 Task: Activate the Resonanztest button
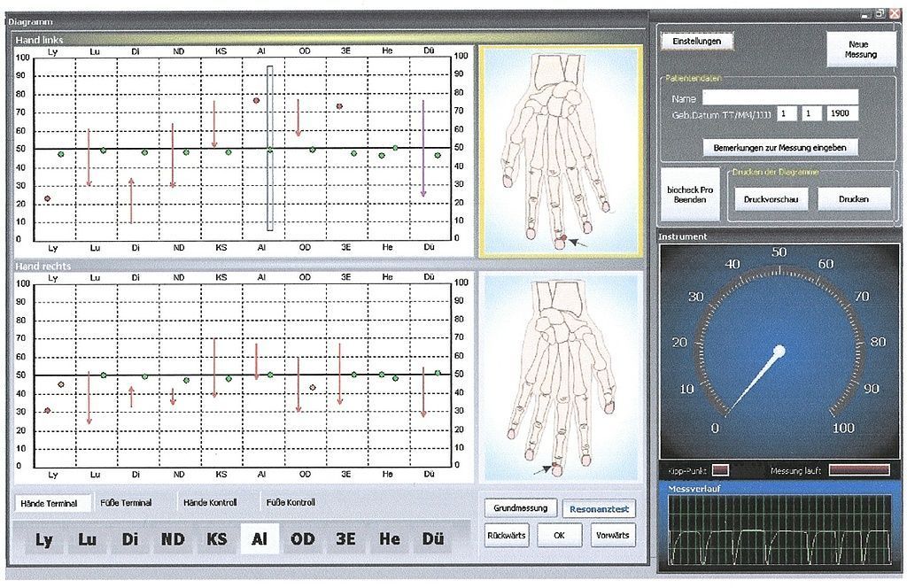click(x=600, y=509)
